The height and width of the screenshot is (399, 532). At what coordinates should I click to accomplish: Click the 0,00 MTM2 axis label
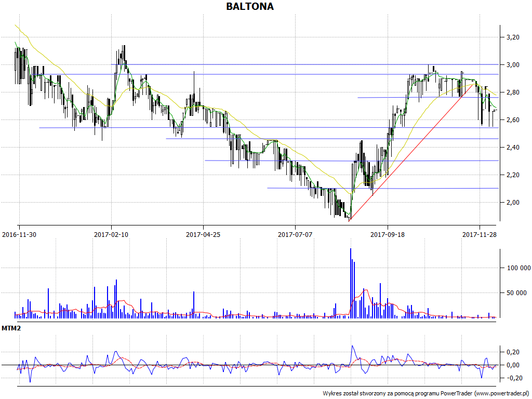513,365
